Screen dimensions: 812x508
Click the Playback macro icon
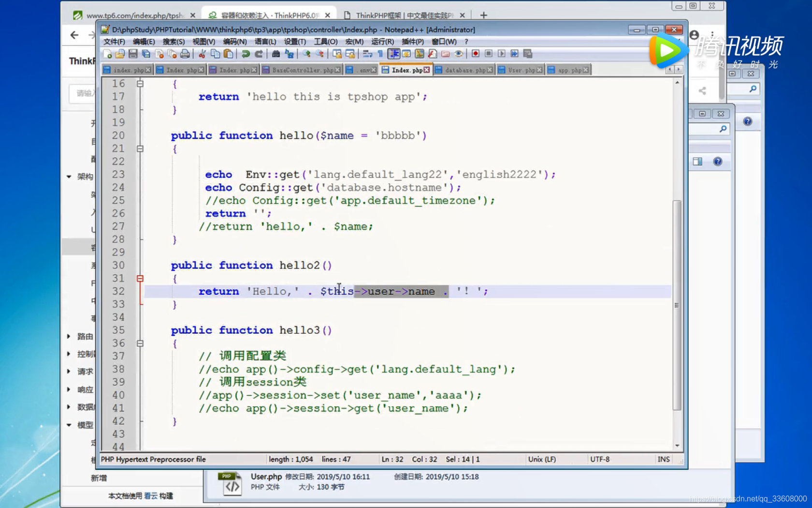point(502,54)
